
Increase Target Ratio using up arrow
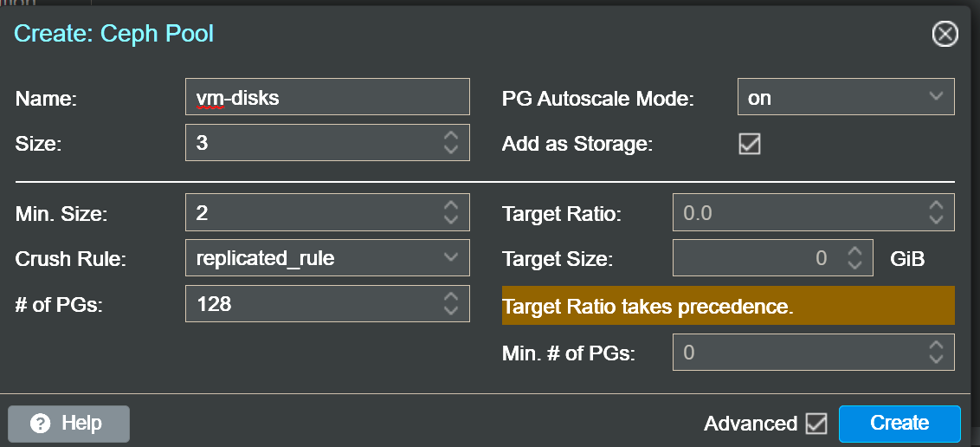click(x=936, y=205)
